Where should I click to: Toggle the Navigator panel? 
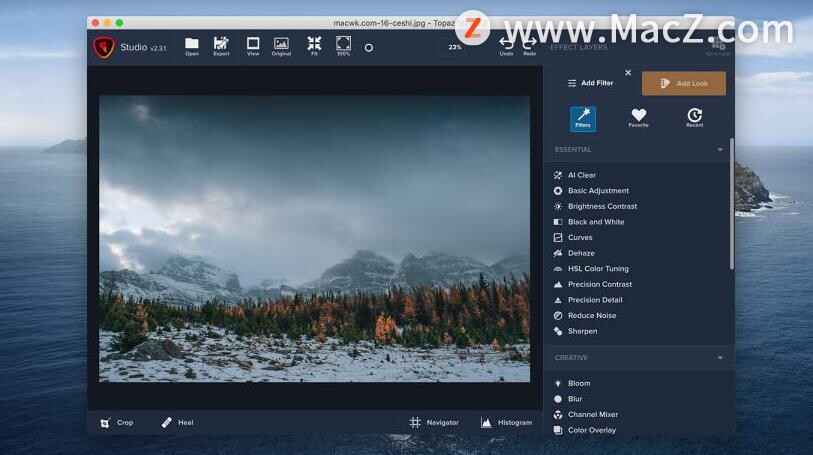[434, 423]
